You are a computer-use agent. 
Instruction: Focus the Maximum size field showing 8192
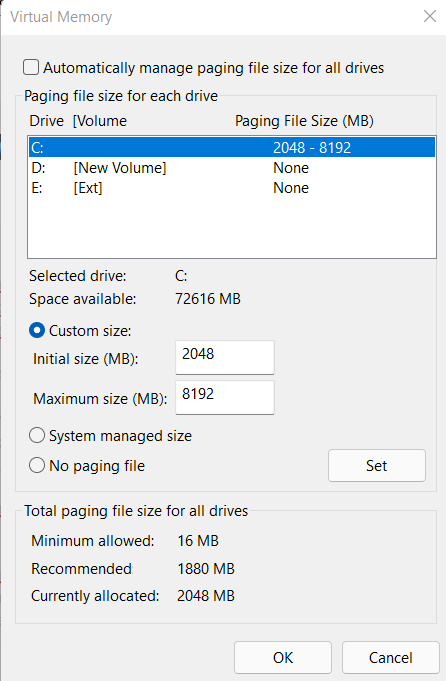[225, 397]
